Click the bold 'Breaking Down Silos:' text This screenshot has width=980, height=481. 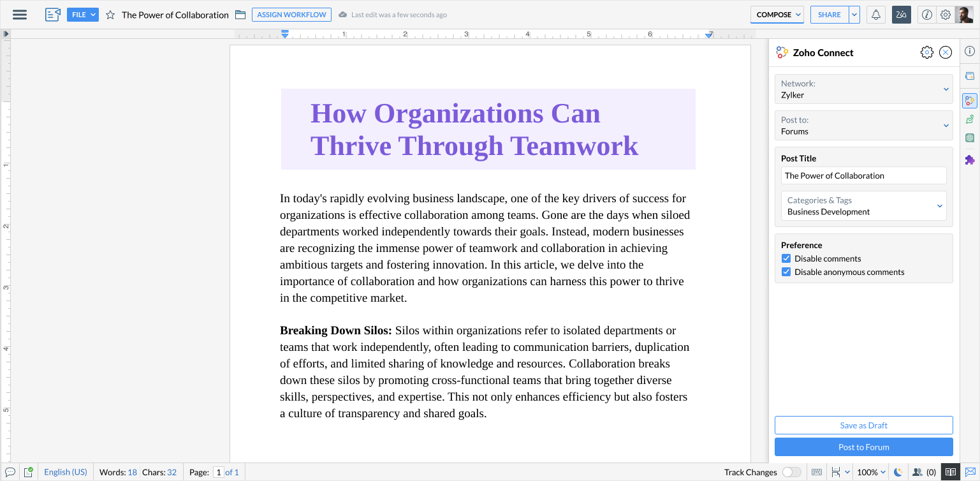pyautogui.click(x=336, y=330)
